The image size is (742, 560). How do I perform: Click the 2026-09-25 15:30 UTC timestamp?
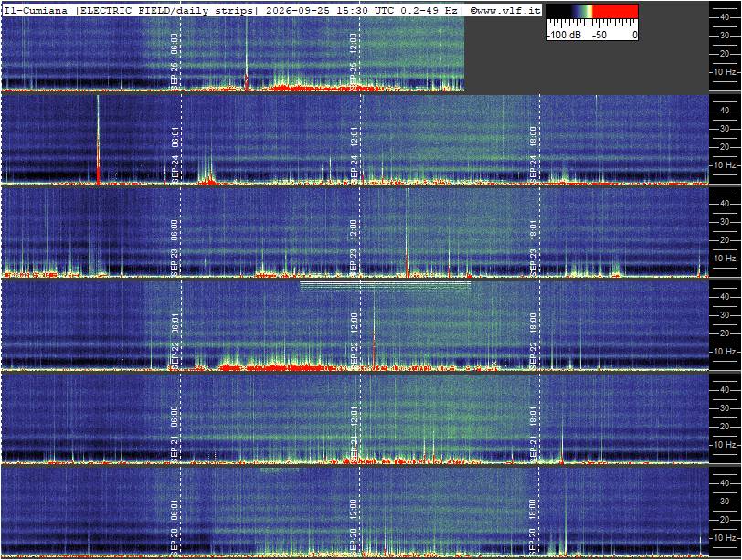point(329,11)
